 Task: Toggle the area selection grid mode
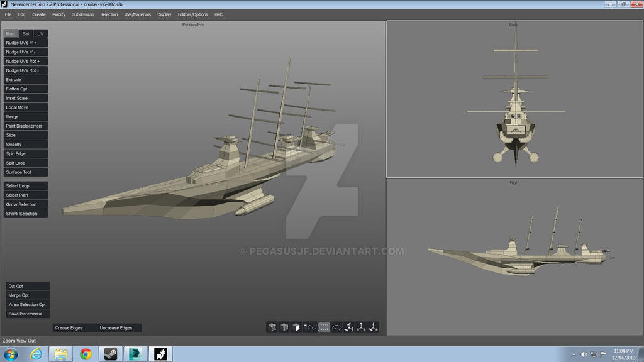point(323,327)
